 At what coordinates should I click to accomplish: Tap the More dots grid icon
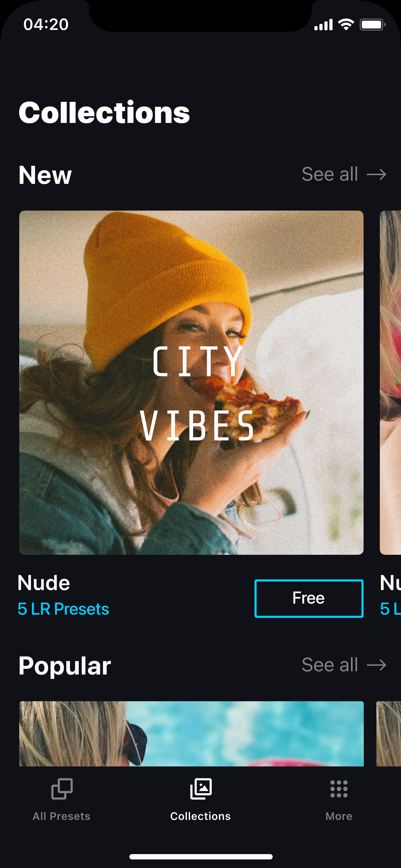339,789
